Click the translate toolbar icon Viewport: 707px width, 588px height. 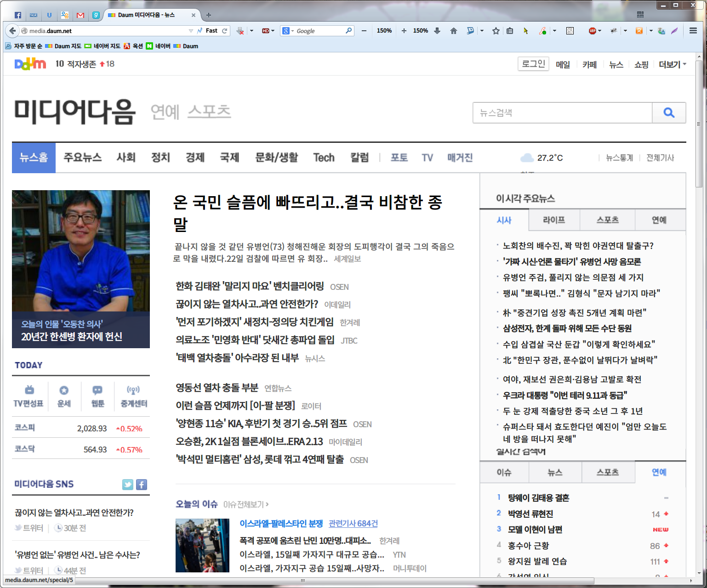[x=661, y=31]
